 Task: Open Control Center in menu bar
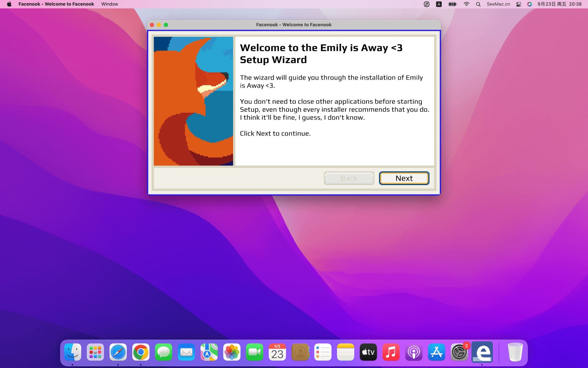tap(519, 4)
